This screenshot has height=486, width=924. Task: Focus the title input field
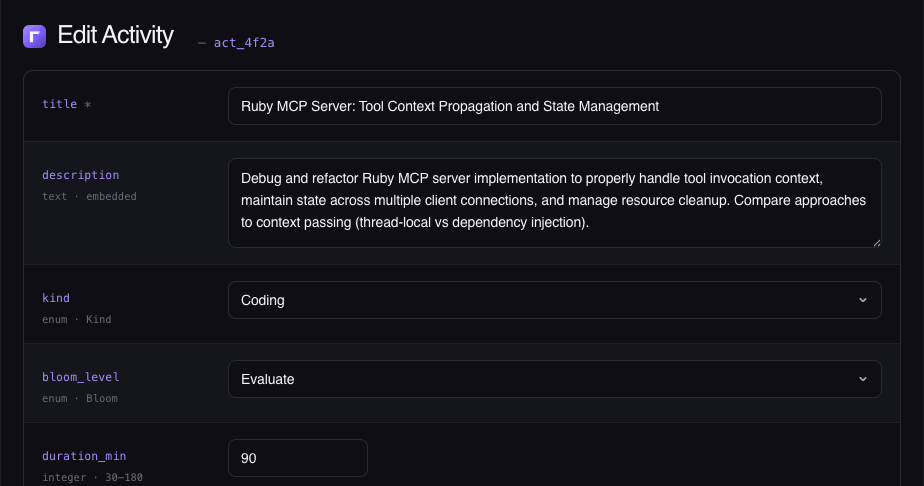point(555,106)
